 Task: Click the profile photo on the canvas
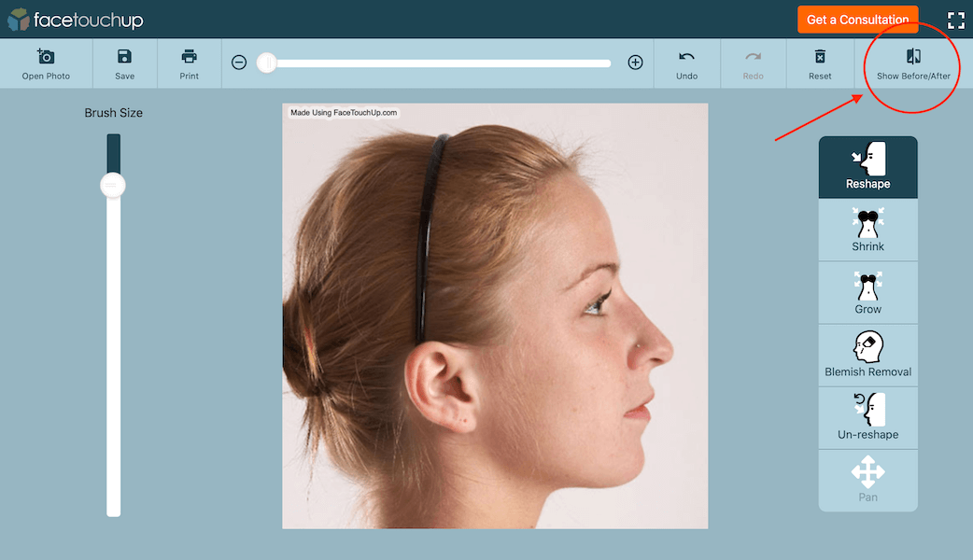[x=495, y=315]
